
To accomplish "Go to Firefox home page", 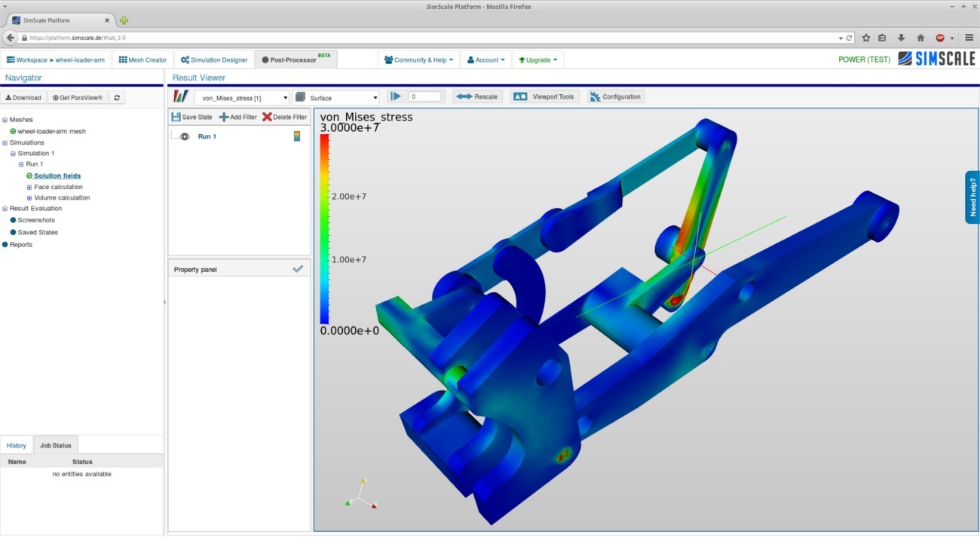I will tap(920, 38).
